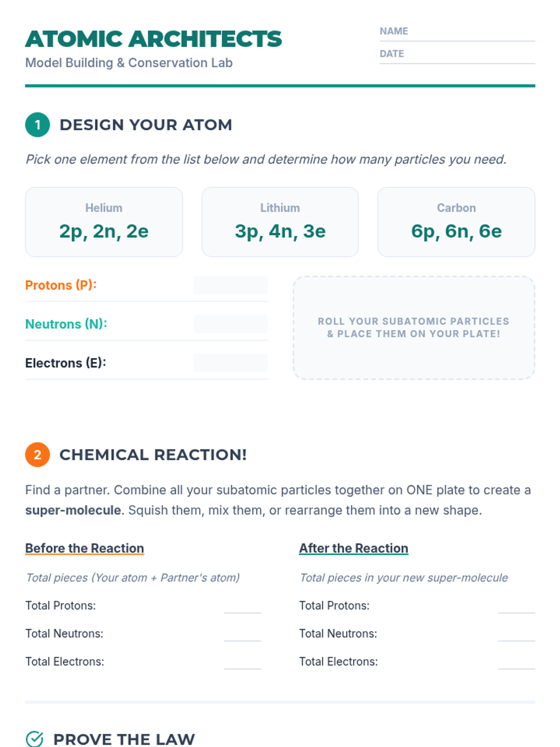The image size is (560, 747).
Task: Click Total Neutrons blank after the reaction
Action: 516,634
